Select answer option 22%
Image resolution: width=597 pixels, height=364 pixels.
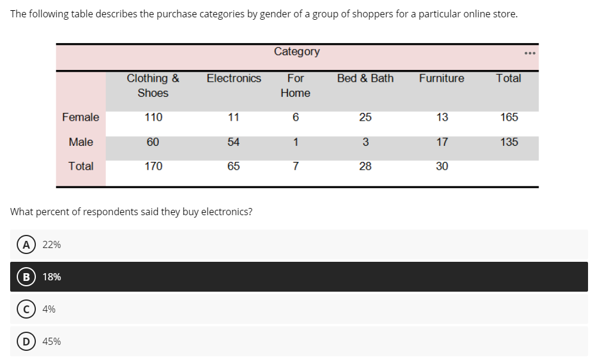click(x=51, y=244)
